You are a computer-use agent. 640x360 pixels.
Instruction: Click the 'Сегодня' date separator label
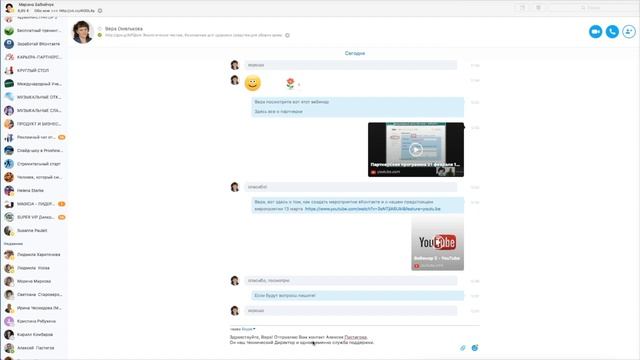tap(355, 53)
